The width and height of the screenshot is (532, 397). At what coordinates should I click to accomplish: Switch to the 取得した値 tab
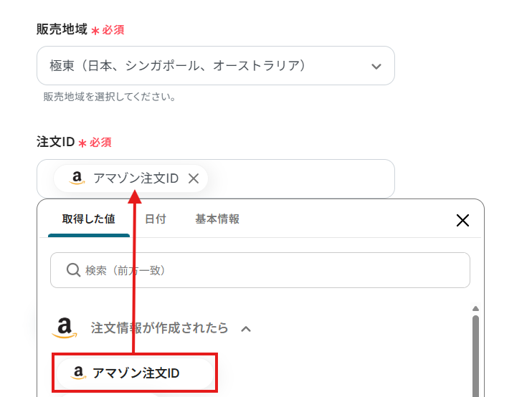coord(88,219)
